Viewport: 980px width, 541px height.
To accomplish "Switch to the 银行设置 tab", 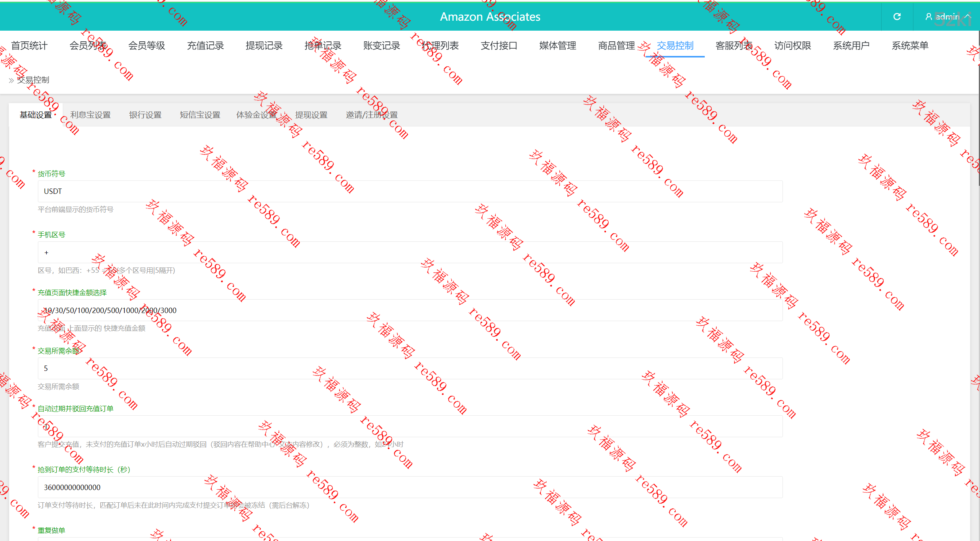I will coord(145,115).
